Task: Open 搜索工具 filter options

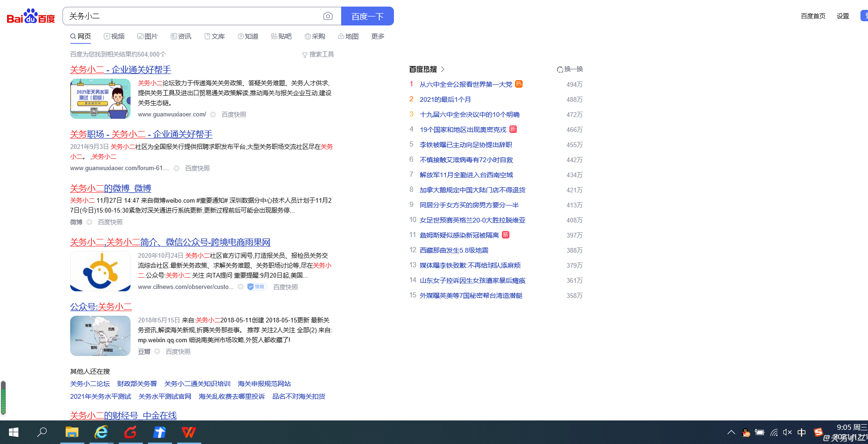Action: (x=318, y=55)
